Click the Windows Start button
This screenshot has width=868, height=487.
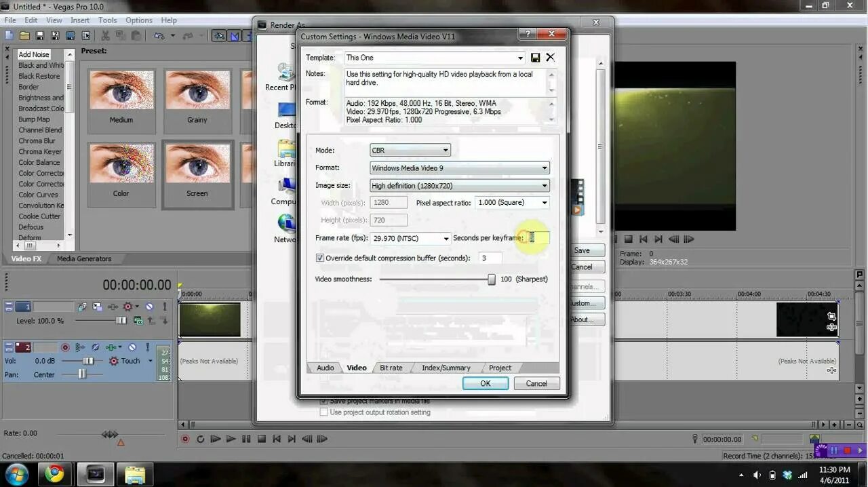(16, 473)
